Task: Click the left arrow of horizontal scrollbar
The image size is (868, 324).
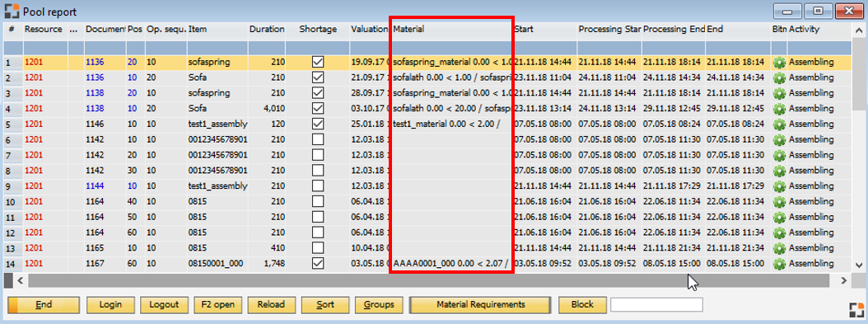Action: click(21, 281)
